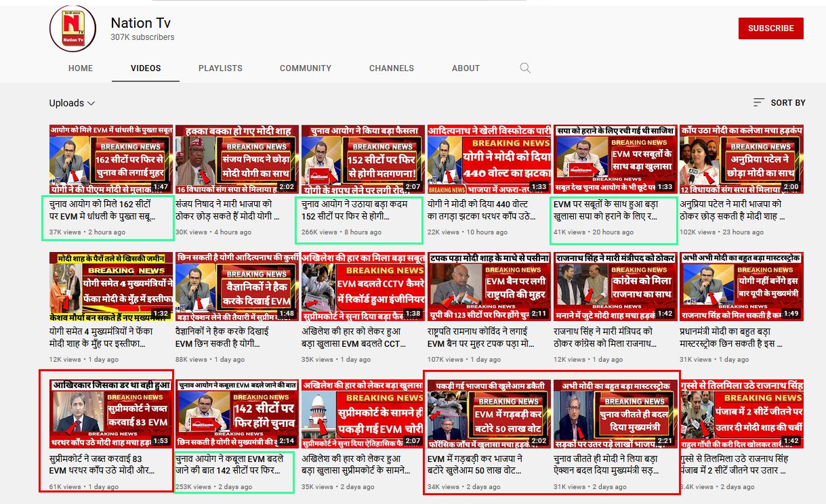Click the 102K views 23 hours ago text
The width and height of the screenshot is (826, 504).
721,232
